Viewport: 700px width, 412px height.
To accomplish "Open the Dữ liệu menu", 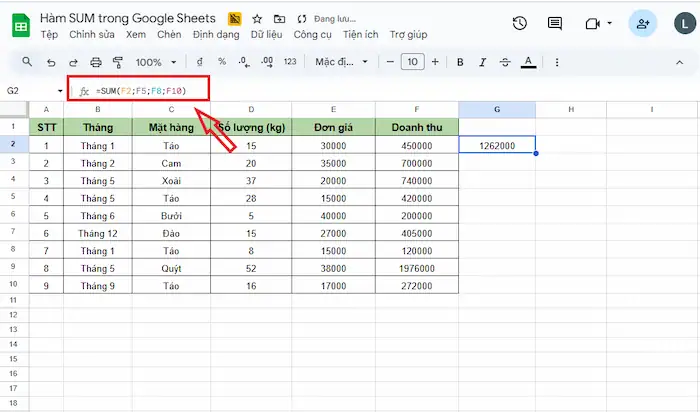I will point(266,34).
